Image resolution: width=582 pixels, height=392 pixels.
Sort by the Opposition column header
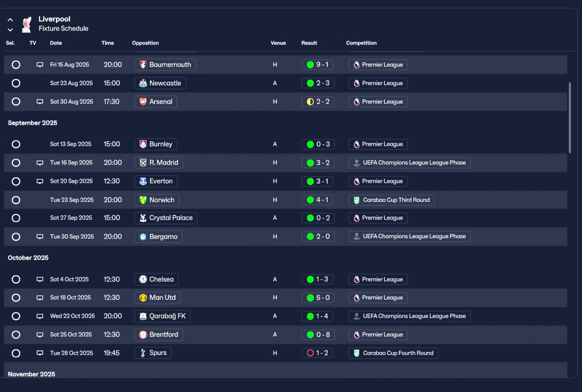(145, 43)
